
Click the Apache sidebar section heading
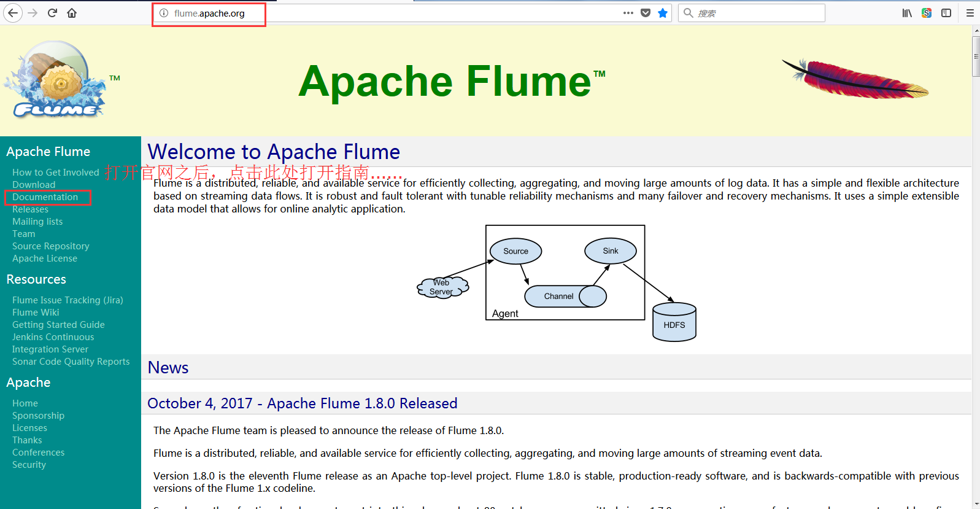[x=28, y=383]
